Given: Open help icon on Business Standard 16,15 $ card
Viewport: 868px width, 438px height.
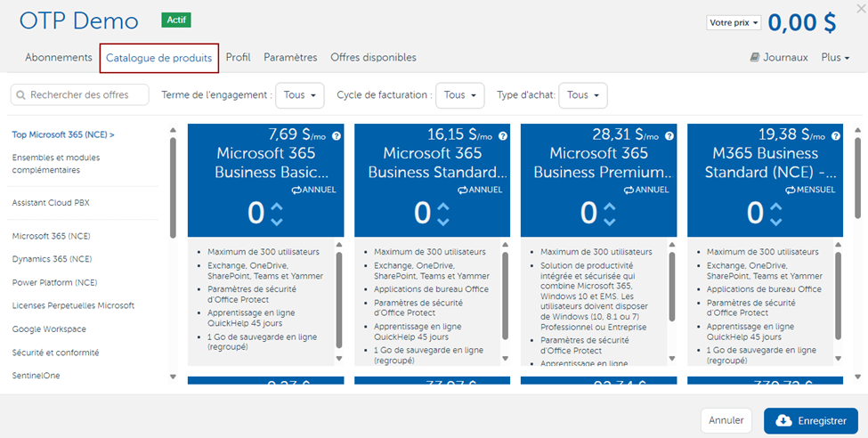Looking at the screenshot, I should tap(503, 136).
